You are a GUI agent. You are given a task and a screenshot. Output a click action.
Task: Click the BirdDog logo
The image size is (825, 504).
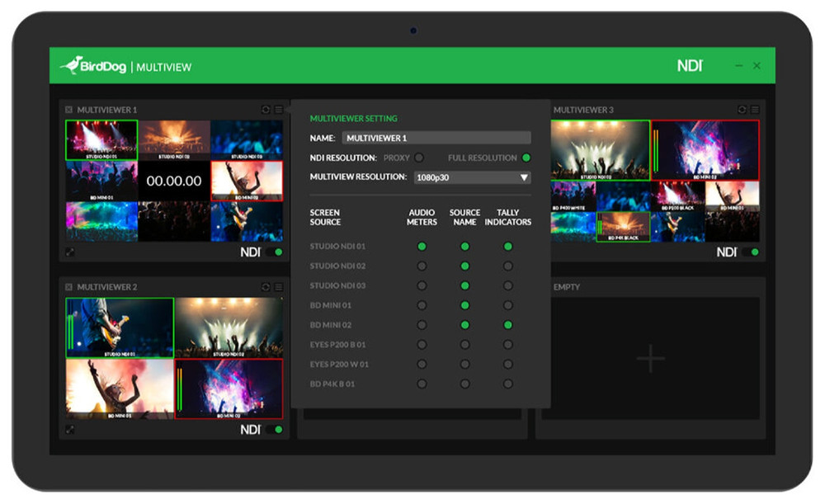pyautogui.click(x=93, y=66)
